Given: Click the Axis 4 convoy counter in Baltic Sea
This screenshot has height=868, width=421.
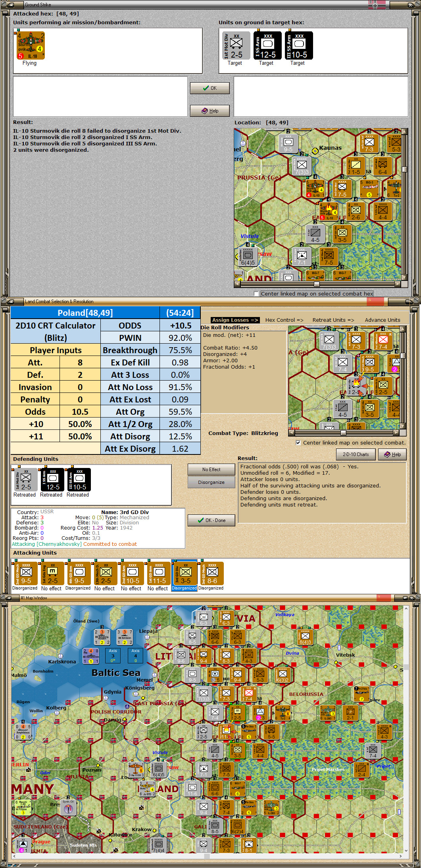Looking at the screenshot, I should point(135,656).
